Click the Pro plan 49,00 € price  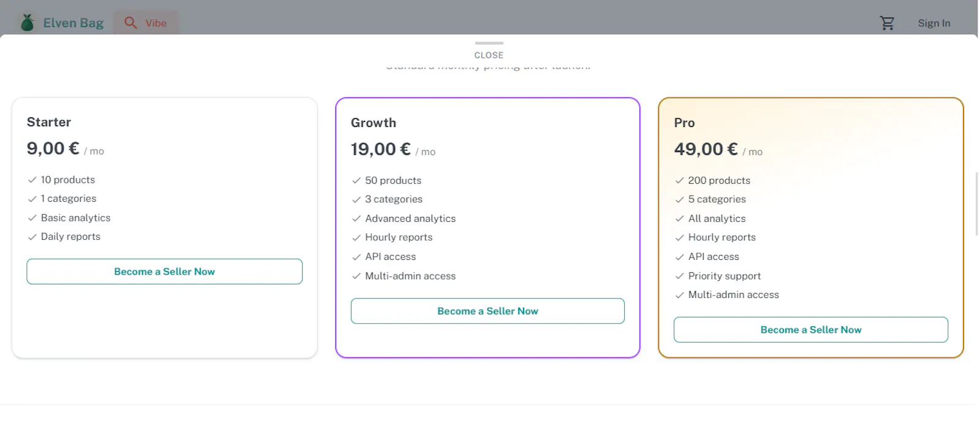coord(706,149)
